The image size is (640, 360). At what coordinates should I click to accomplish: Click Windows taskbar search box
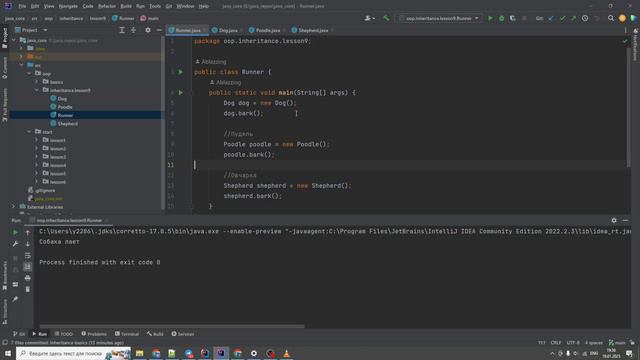point(73,353)
